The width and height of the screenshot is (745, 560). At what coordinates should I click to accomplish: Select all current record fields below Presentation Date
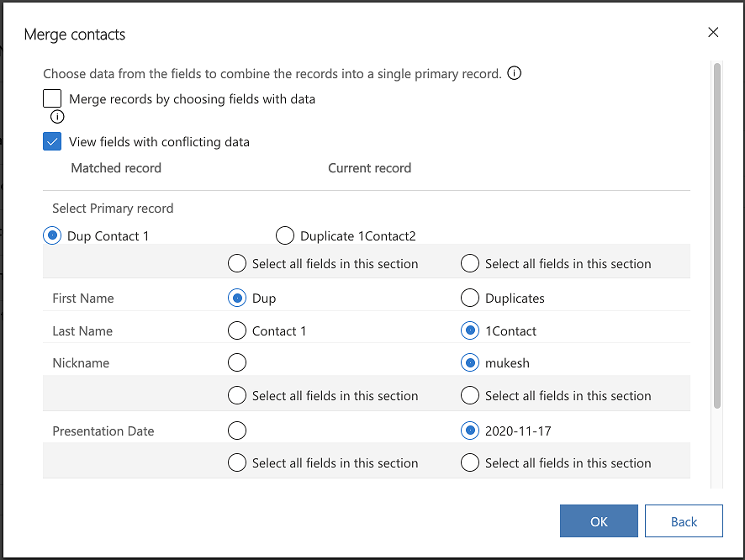tap(470, 463)
